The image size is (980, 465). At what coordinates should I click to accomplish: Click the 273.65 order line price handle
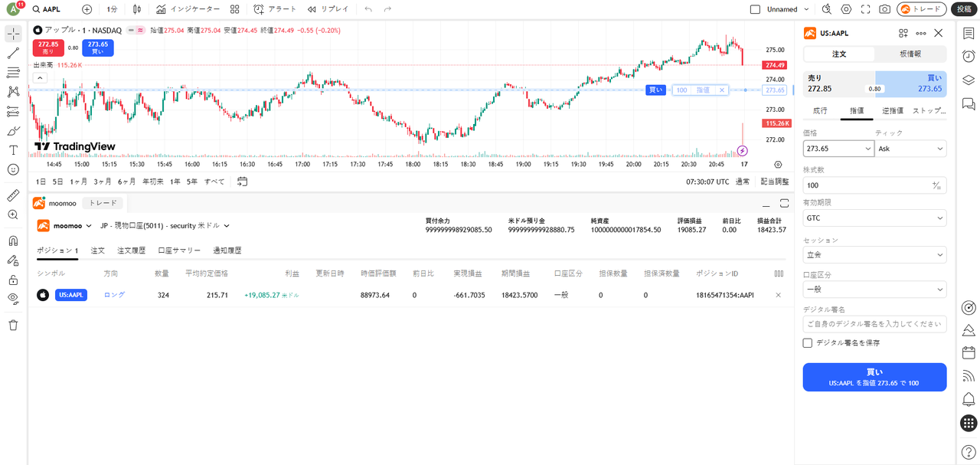point(774,90)
